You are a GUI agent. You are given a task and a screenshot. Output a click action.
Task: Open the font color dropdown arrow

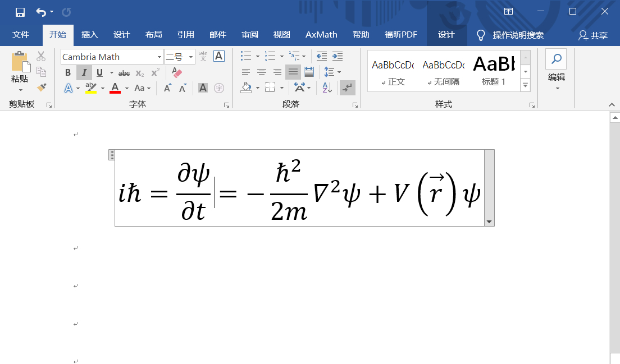click(126, 88)
